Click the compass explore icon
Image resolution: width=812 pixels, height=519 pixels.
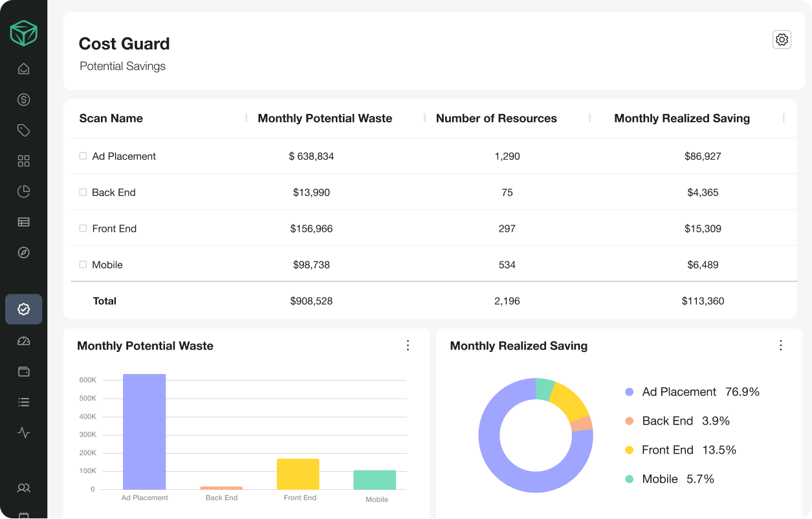tap(24, 252)
